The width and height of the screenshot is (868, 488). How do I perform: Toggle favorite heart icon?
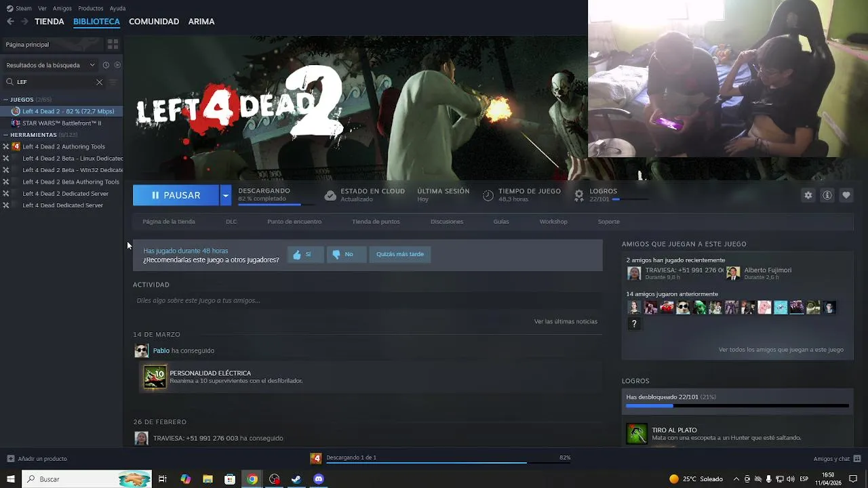point(846,195)
